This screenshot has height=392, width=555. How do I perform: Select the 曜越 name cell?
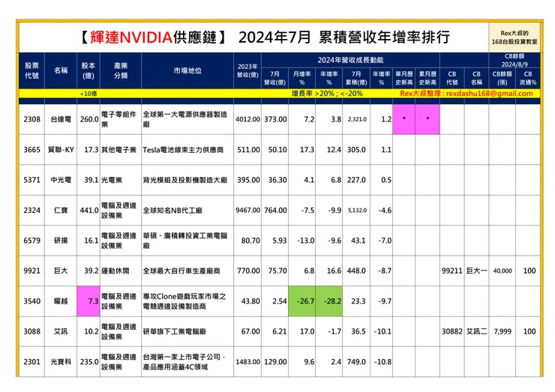[61, 301]
